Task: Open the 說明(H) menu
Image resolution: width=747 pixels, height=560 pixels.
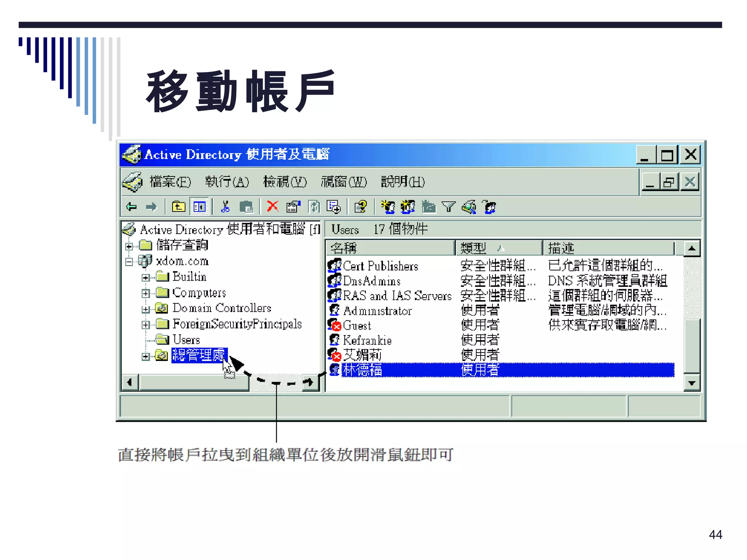Action: [x=403, y=182]
